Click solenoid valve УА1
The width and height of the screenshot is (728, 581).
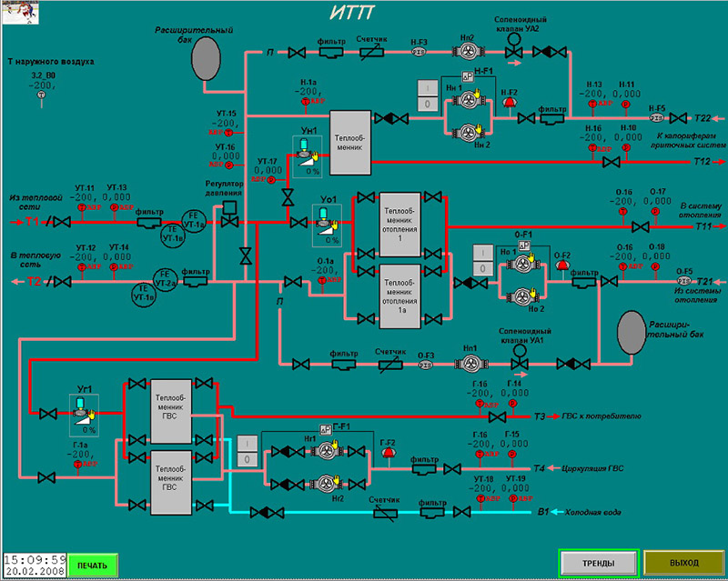coord(520,358)
